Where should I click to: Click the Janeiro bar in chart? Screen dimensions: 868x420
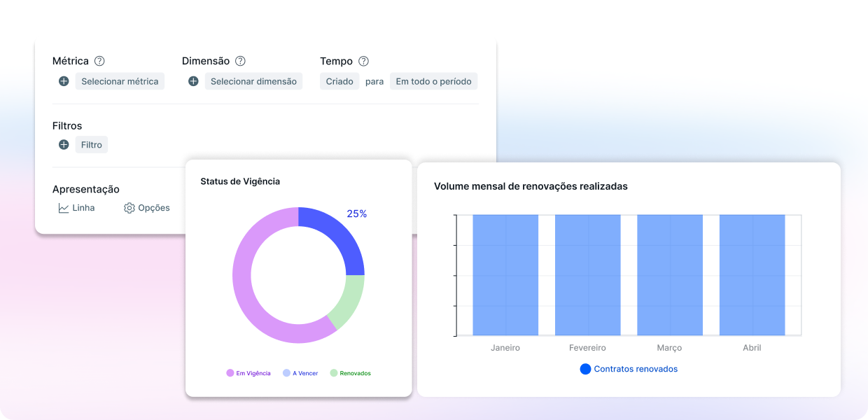click(x=505, y=275)
